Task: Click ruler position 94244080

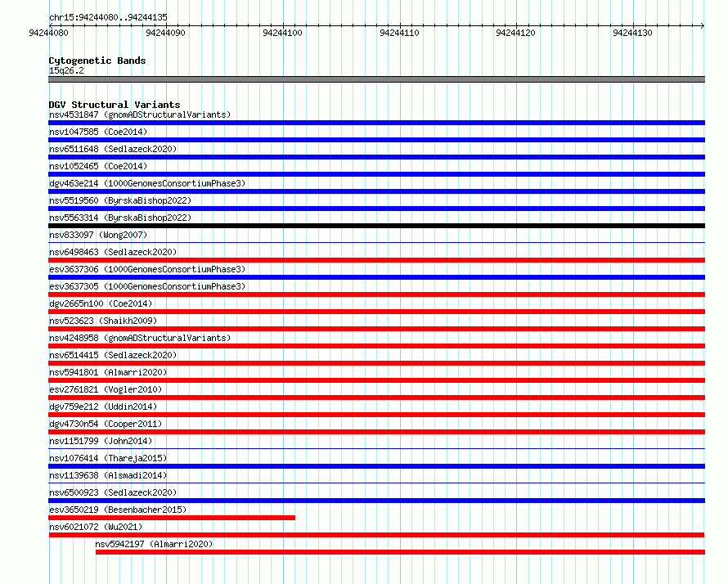Action: [x=48, y=33]
